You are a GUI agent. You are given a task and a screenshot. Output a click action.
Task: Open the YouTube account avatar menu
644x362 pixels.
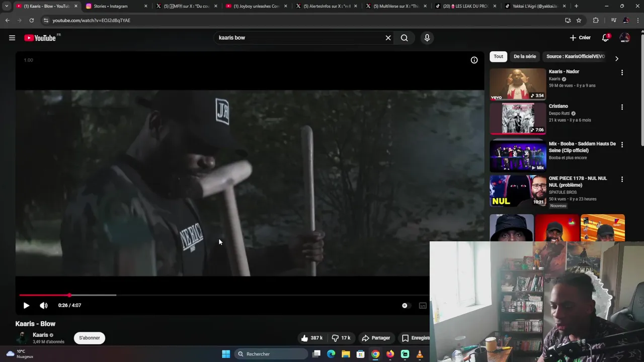click(x=625, y=38)
